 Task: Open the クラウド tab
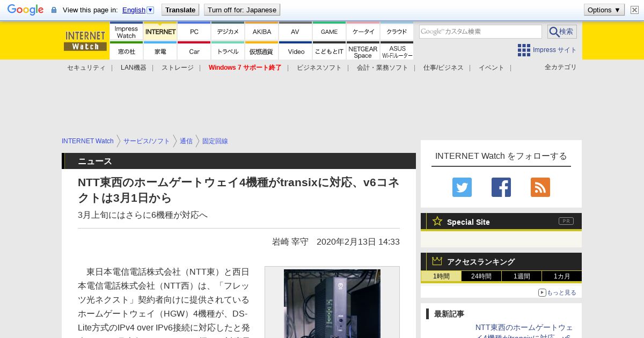[x=397, y=32]
